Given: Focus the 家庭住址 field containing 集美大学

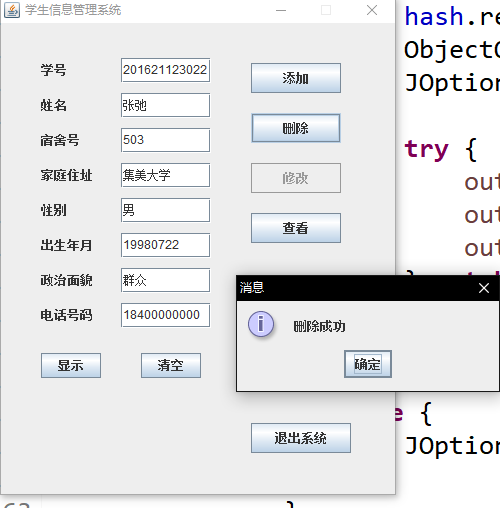Looking at the screenshot, I should [x=165, y=175].
